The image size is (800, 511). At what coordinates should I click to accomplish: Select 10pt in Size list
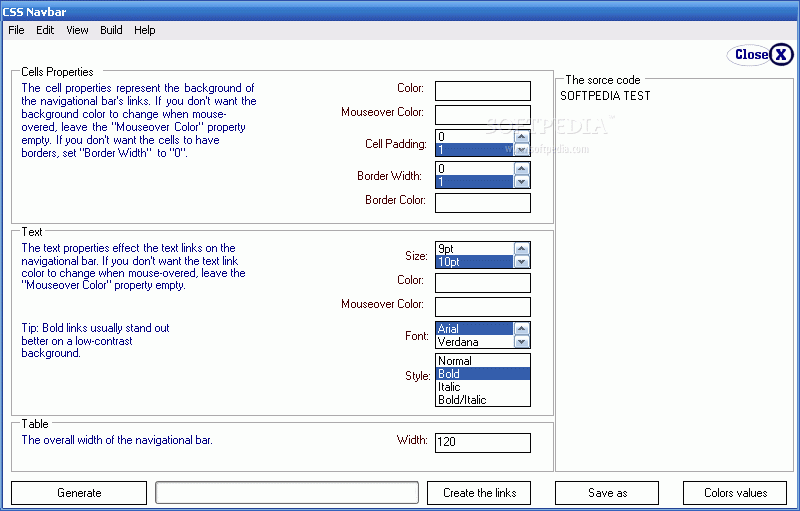pyautogui.click(x=474, y=262)
